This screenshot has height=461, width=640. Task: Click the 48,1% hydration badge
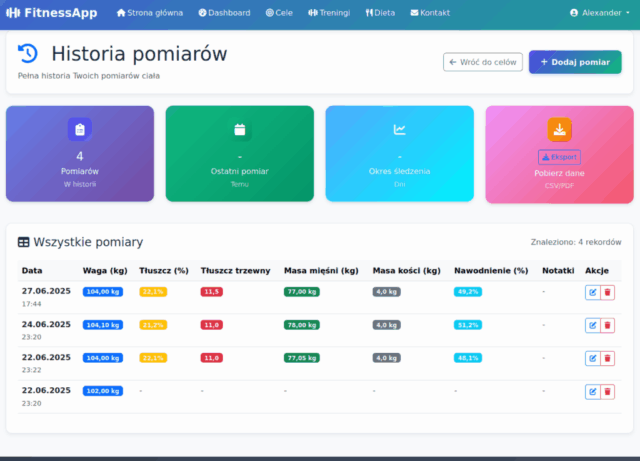468,358
